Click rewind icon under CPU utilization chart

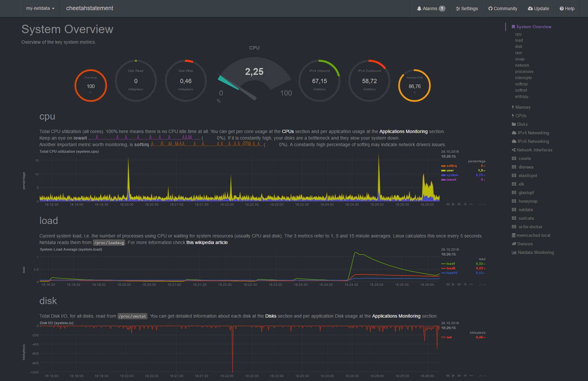448,204
